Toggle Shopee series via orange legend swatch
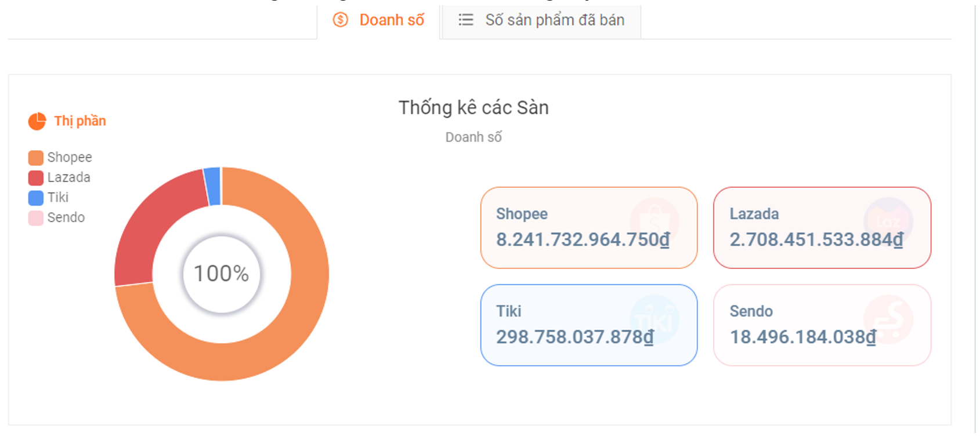Screen dimensions: 980x436 pos(36,158)
